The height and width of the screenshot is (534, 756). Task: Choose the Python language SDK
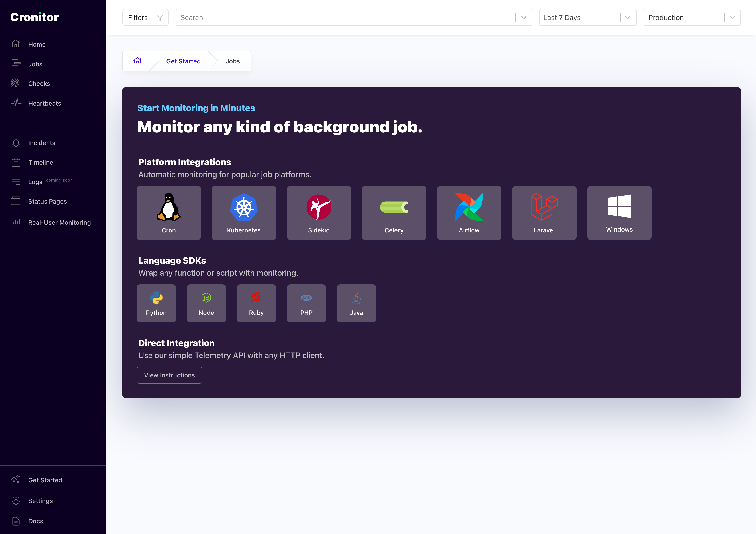tap(156, 303)
